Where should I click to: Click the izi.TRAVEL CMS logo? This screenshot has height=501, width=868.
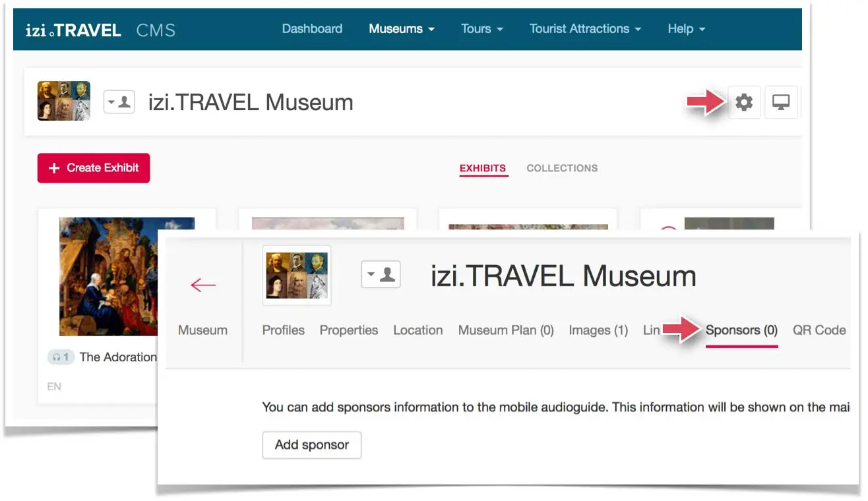point(100,30)
